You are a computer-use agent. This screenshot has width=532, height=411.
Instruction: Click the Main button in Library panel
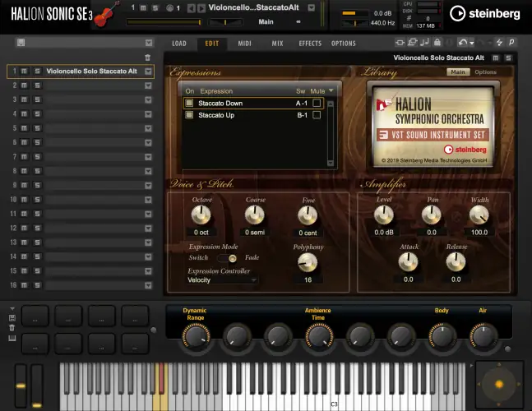pos(458,72)
